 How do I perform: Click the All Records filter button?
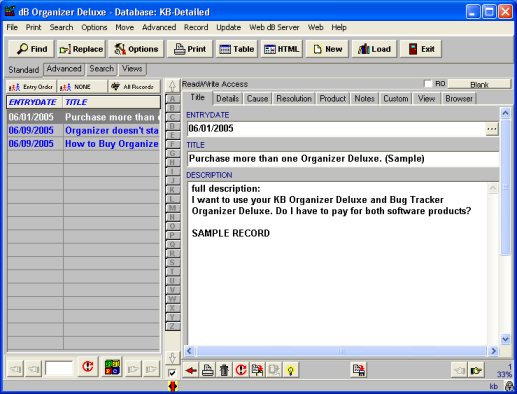pos(134,87)
